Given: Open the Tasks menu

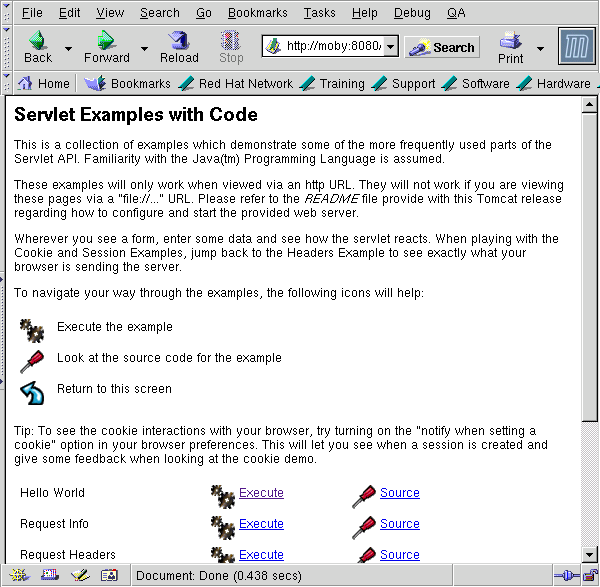Looking at the screenshot, I should (319, 13).
